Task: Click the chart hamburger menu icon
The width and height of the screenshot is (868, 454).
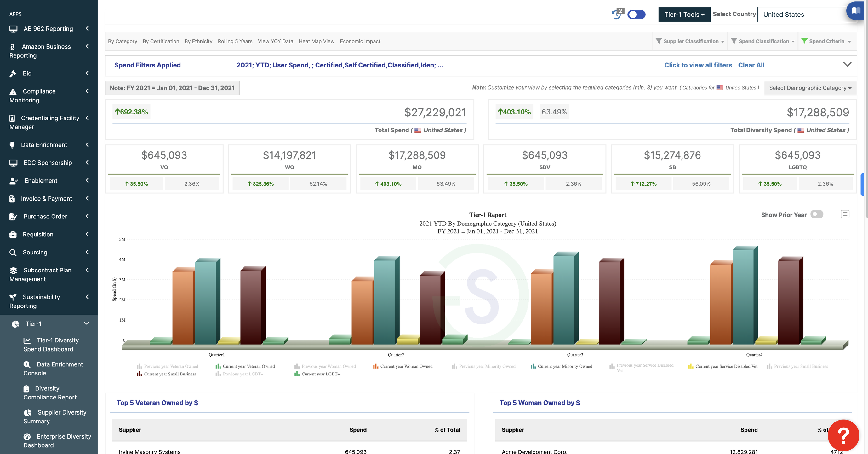Action: 845,214
